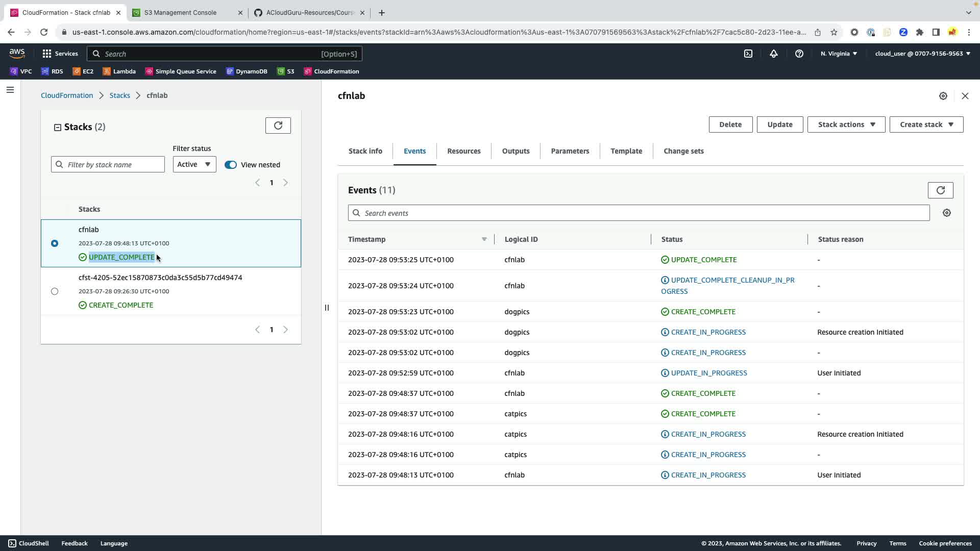Open the Filter status Active dropdown
The image size is (980, 551).
194,164
